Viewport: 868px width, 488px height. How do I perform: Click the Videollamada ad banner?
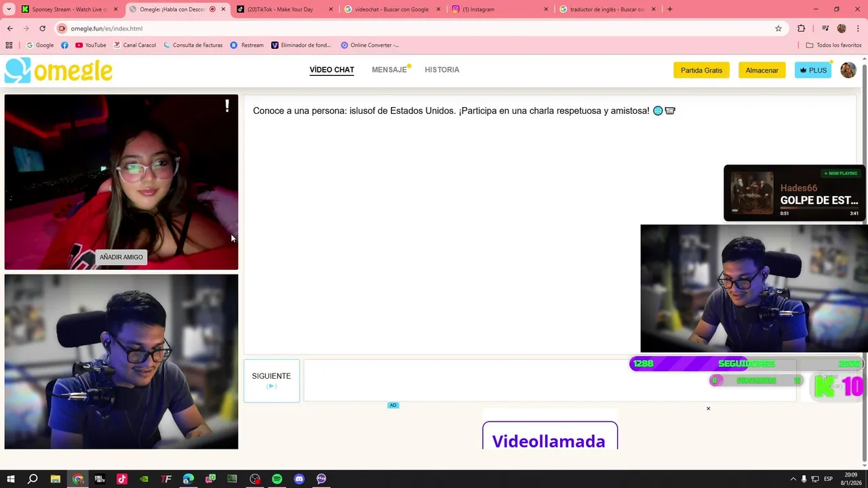[550, 435]
